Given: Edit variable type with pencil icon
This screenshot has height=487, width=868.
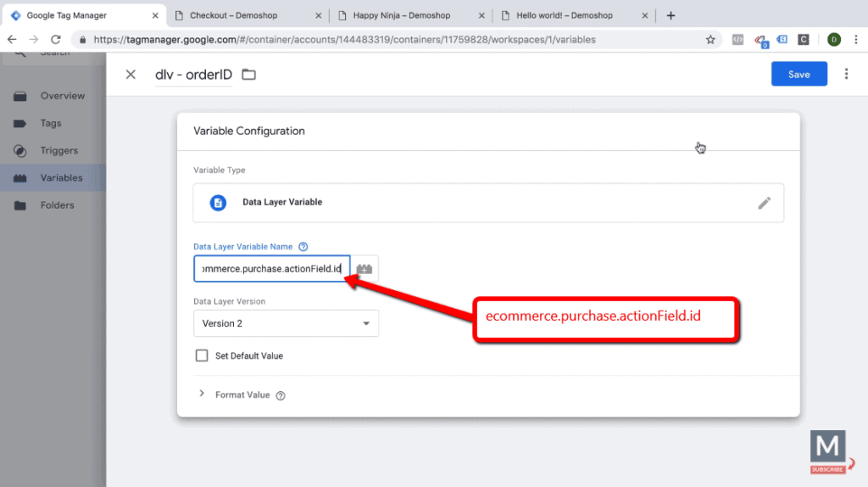Looking at the screenshot, I should 764,203.
